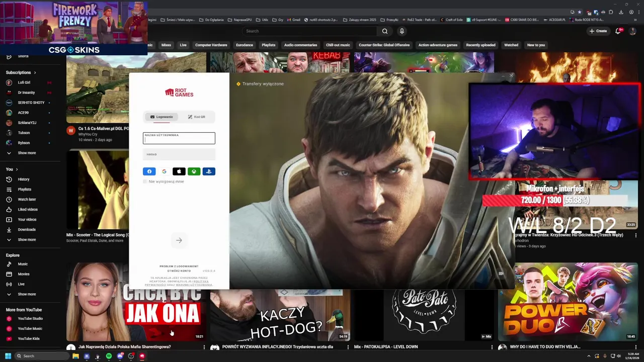
Task: Select the Computer Hardware filter chip
Action: [x=211, y=45]
